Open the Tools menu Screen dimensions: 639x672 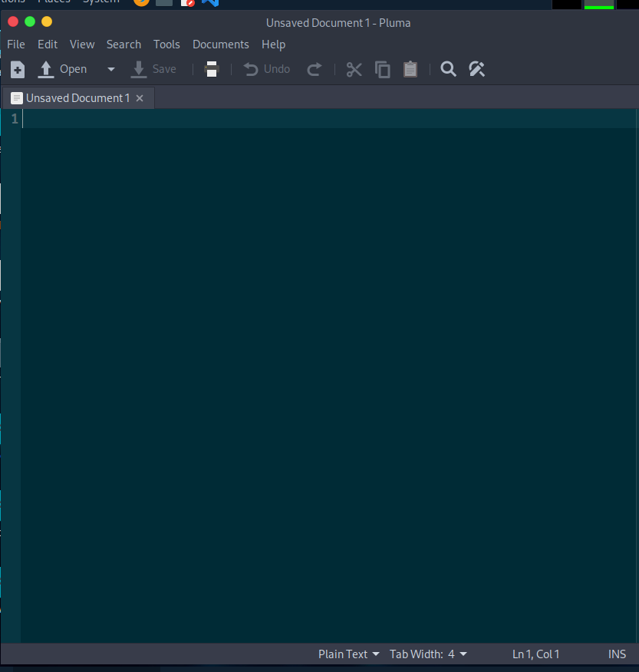coord(166,44)
